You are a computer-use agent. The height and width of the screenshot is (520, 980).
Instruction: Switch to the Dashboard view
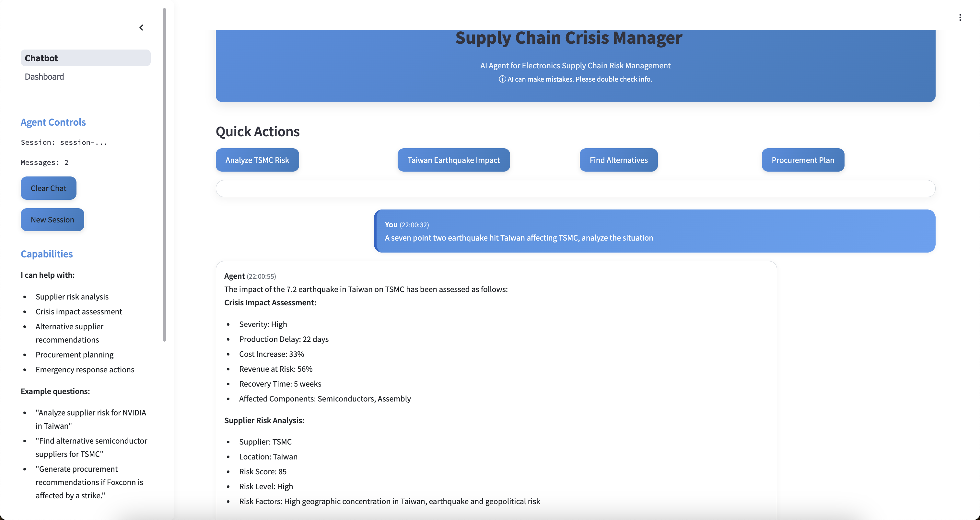44,76
